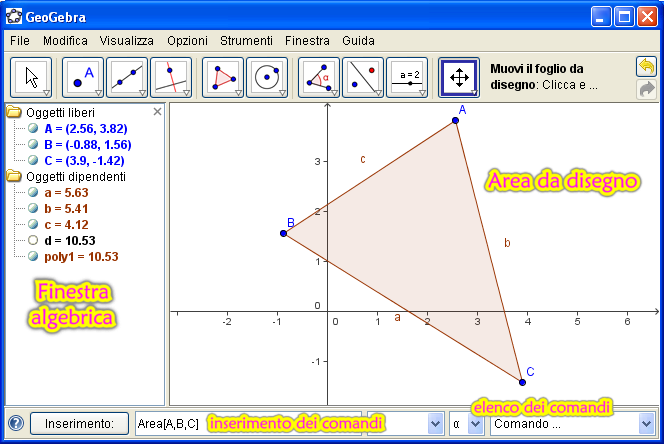Open the Angle tool dropdown triangle
The height and width of the screenshot is (444, 664).
pyautogui.click(x=335, y=93)
